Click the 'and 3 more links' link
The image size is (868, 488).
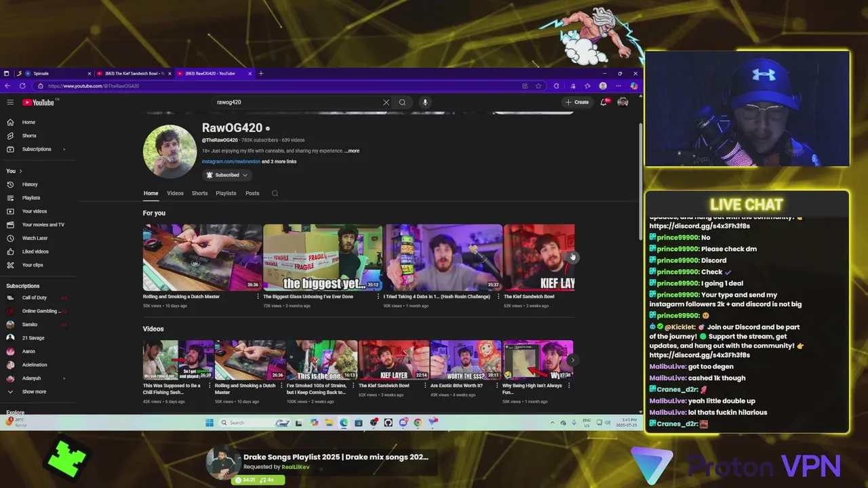(279, 161)
